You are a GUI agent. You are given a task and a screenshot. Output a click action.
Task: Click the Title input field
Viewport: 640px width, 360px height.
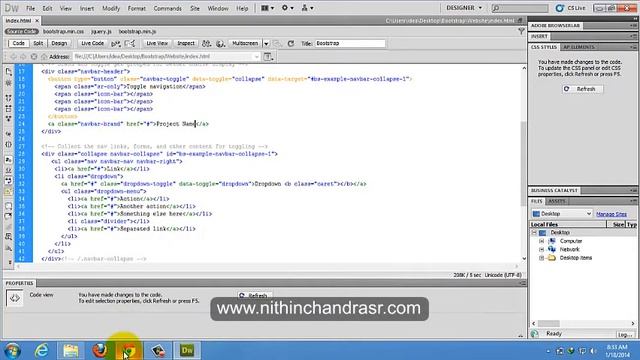point(349,43)
